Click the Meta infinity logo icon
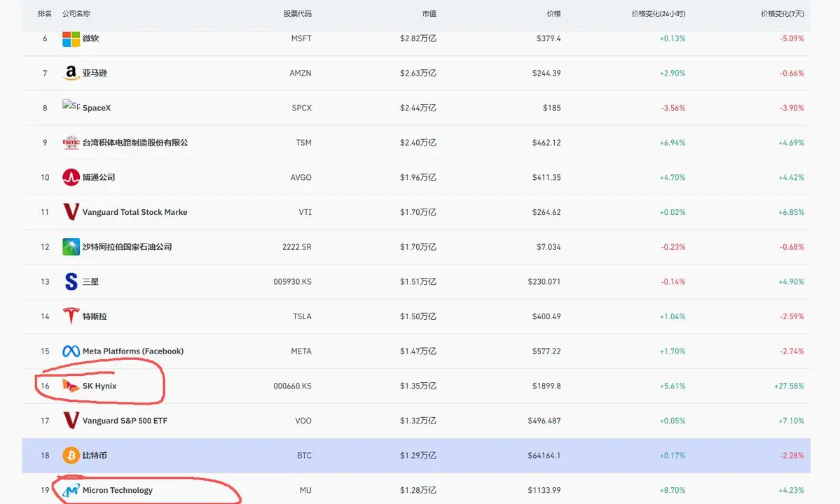The height and width of the screenshot is (504, 840). (71, 351)
